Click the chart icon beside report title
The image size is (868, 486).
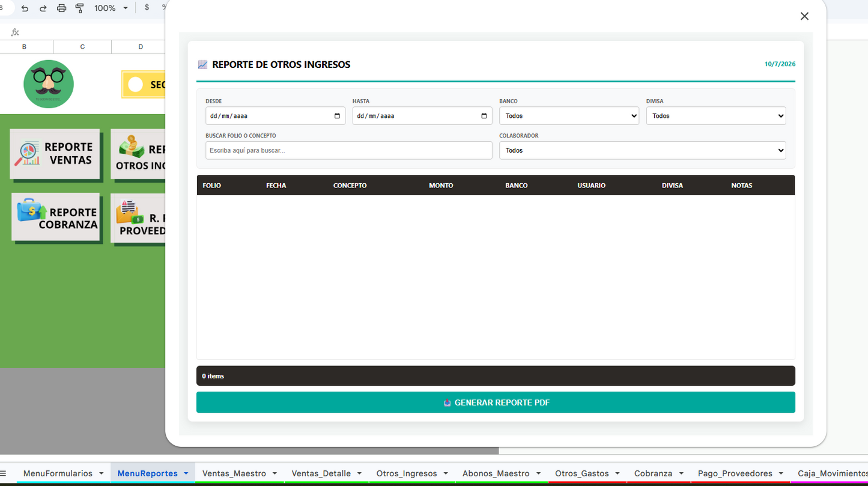[202, 64]
